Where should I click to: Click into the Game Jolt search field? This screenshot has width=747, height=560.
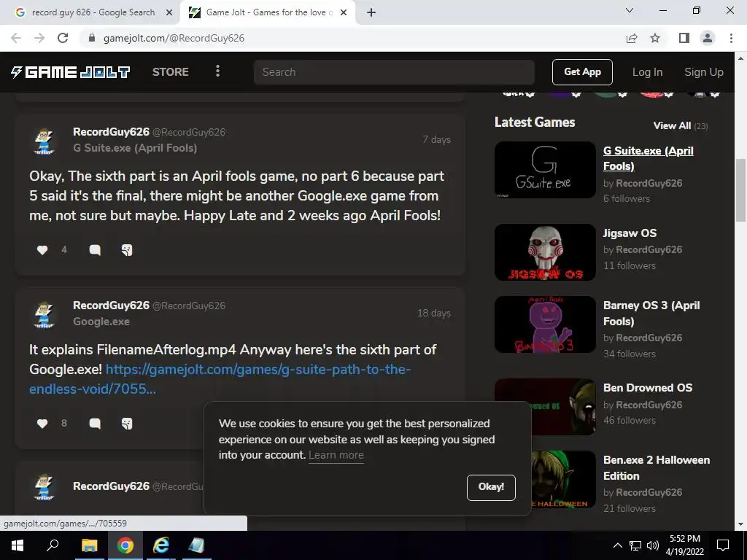point(394,72)
